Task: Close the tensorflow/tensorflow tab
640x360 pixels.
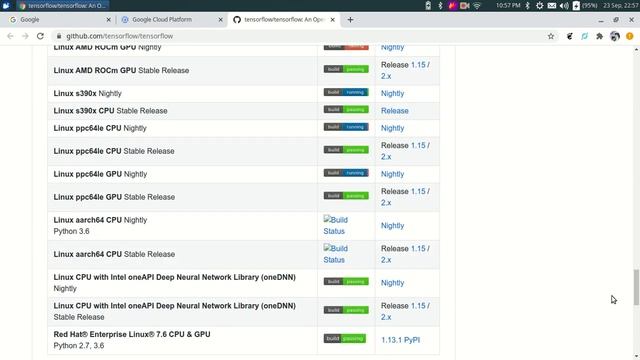Action: (x=332, y=20)
